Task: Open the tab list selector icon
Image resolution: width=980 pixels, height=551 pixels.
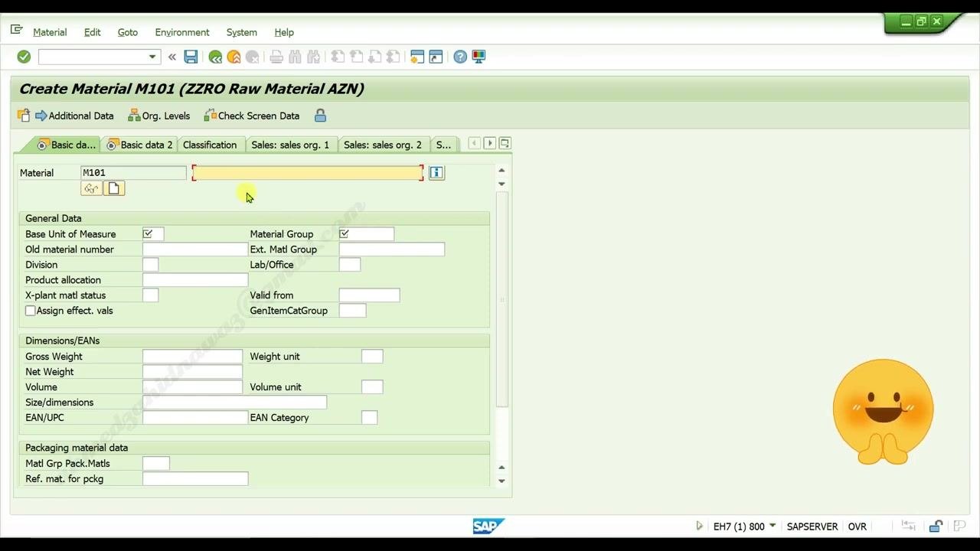Action: click(x=505, y=143)
